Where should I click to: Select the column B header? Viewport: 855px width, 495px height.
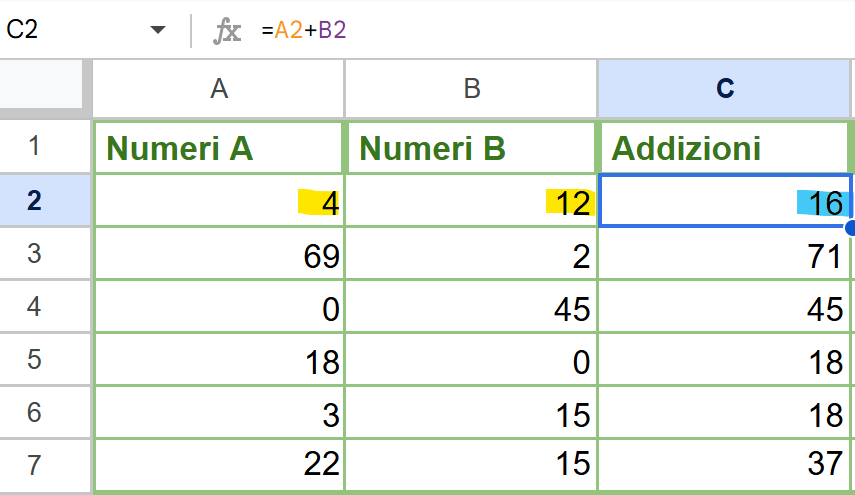coord(471,89)
